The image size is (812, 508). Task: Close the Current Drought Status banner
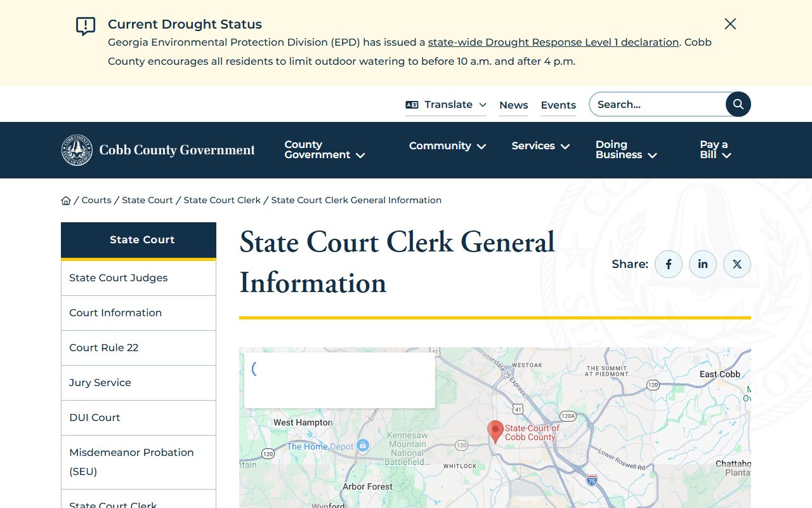pyautogui.click(x=730, y=24)
